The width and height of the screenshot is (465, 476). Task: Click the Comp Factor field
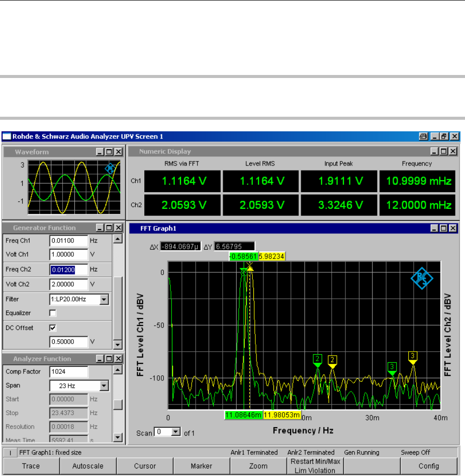[68, 372]
